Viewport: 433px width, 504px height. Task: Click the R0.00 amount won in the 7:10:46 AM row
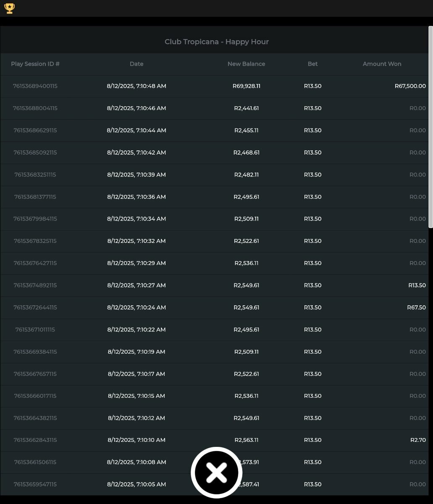(418, 108)
